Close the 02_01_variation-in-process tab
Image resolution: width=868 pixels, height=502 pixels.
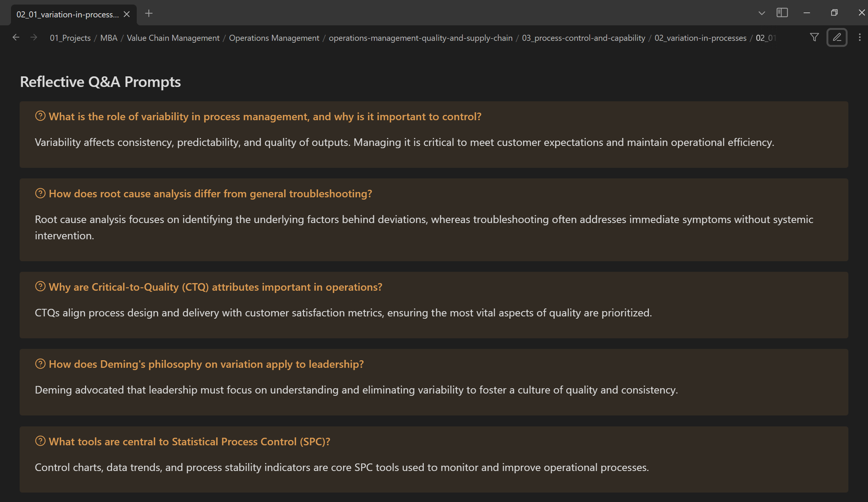pyautogui.click(x=127, y=14)
